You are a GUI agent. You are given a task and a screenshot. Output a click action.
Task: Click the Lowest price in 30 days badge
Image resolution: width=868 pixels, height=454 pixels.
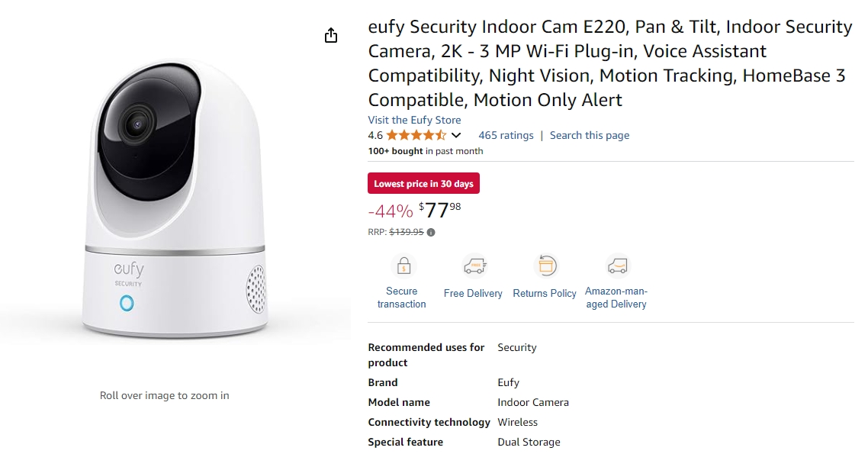point(423,183)
